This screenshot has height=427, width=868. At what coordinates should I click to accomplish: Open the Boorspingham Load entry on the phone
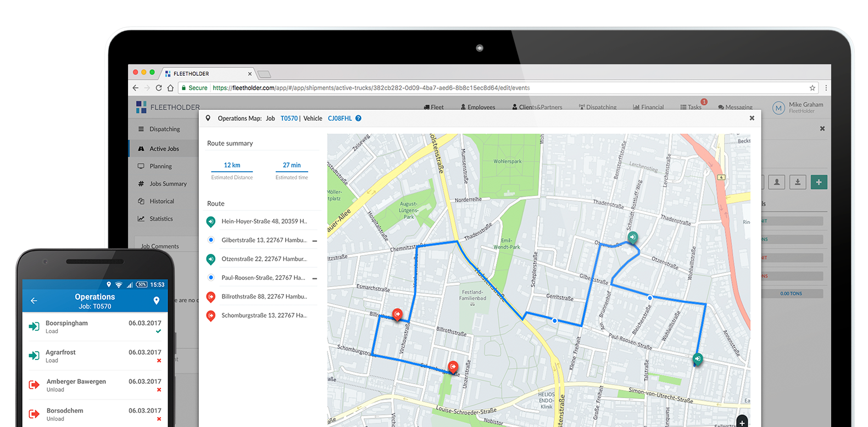[95, 327]
